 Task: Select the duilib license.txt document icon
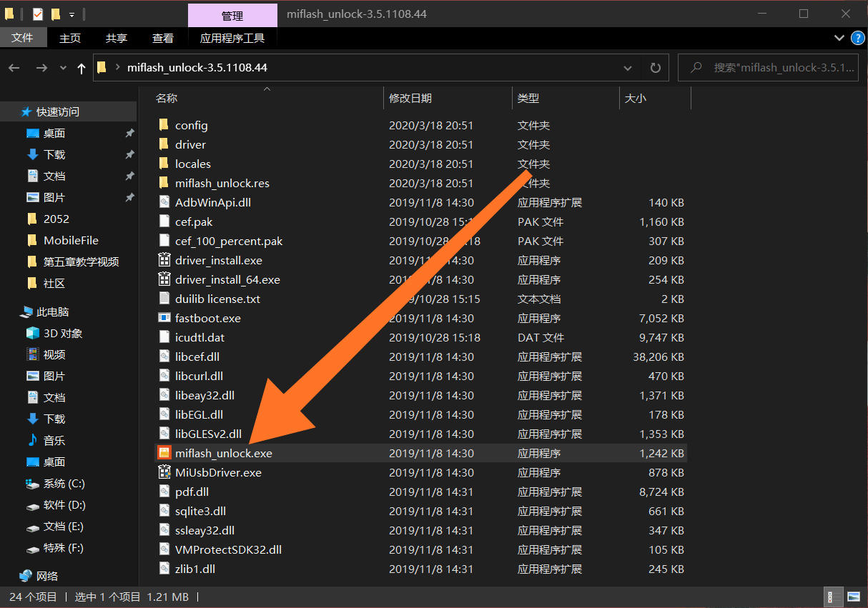click(x=164, y=299)
